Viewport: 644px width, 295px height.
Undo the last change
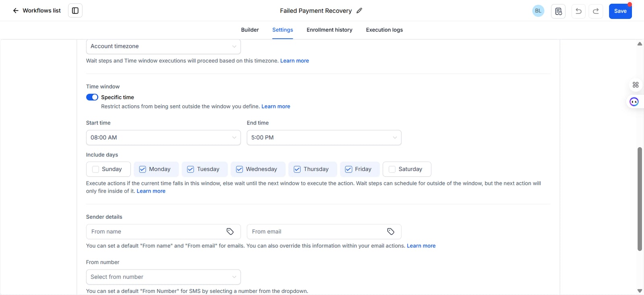click(578, 11)
